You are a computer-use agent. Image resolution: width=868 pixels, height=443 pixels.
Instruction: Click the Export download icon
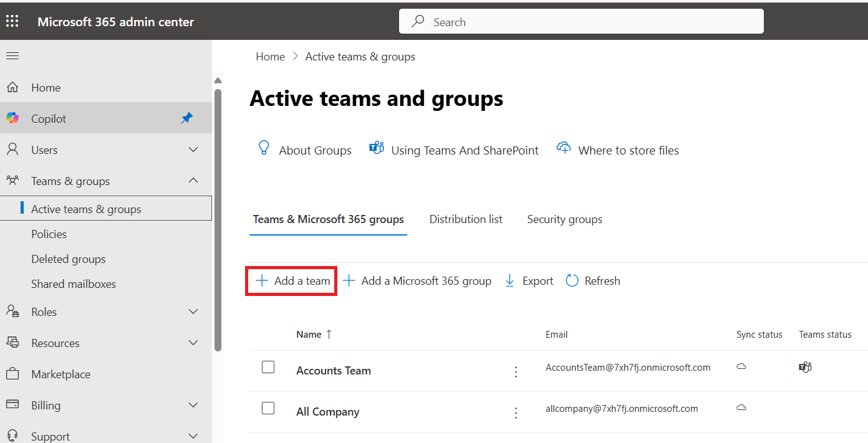tap(509, 281)
